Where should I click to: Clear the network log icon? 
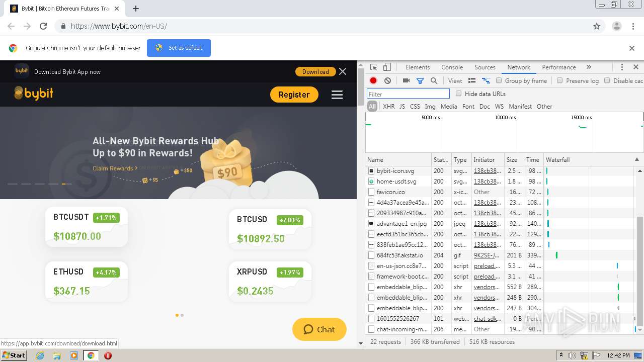pyautogui.click(x=387, y=80)
